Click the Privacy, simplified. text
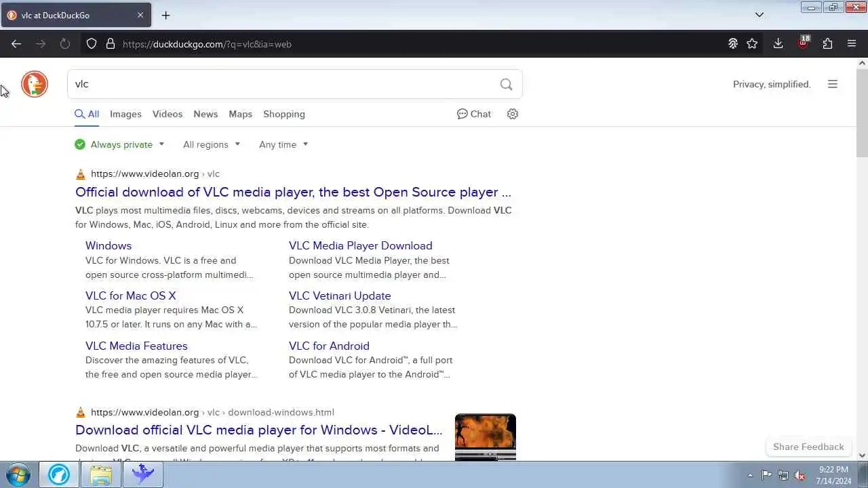Viewport: 868px width, 488px height. [772, 84]
